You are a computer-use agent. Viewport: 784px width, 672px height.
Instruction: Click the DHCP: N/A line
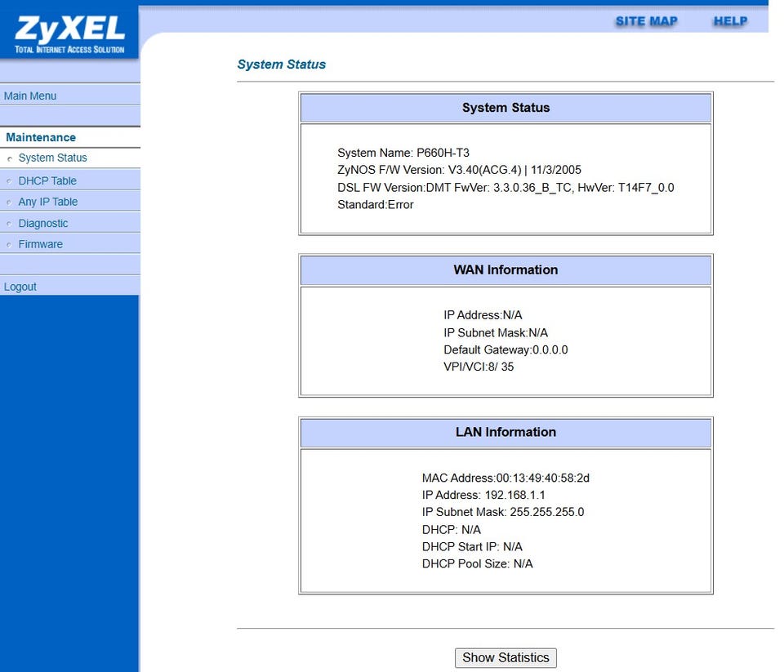(452, 529)
